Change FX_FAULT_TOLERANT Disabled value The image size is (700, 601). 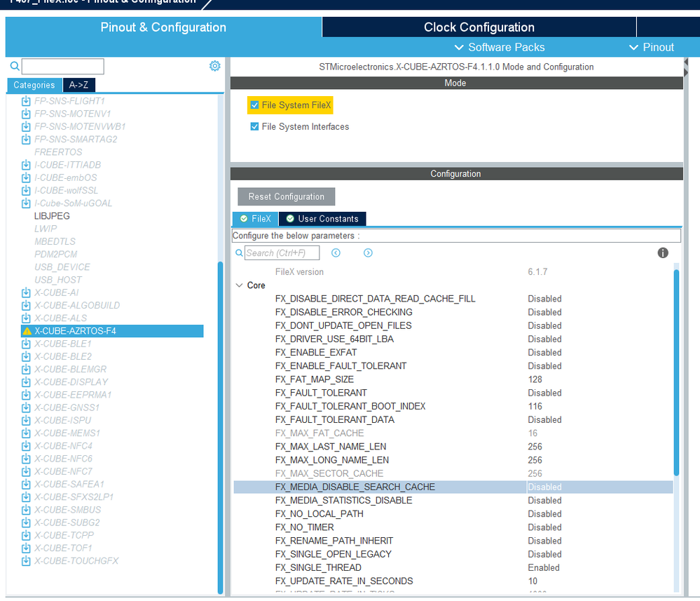tap(544, 393)
